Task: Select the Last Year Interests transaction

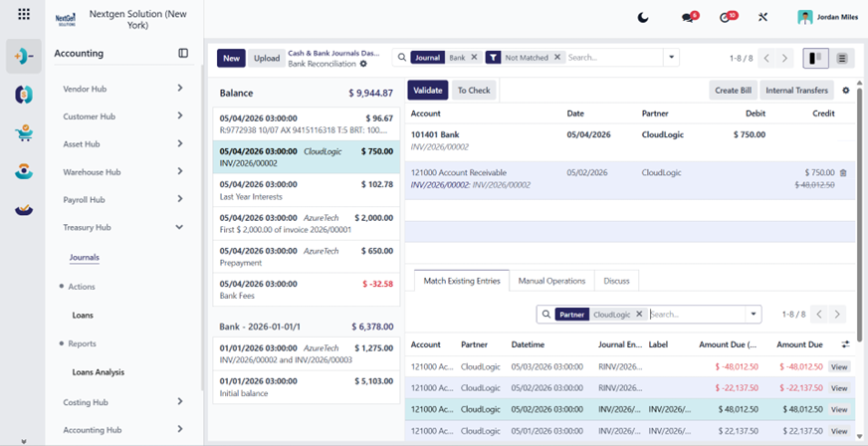Action: [307, 190]
